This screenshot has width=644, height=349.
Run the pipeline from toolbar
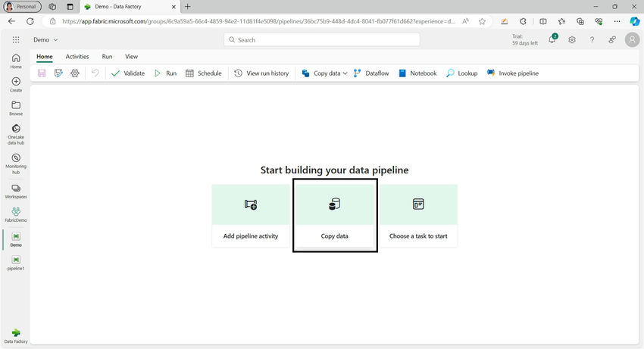click(165, 73)
